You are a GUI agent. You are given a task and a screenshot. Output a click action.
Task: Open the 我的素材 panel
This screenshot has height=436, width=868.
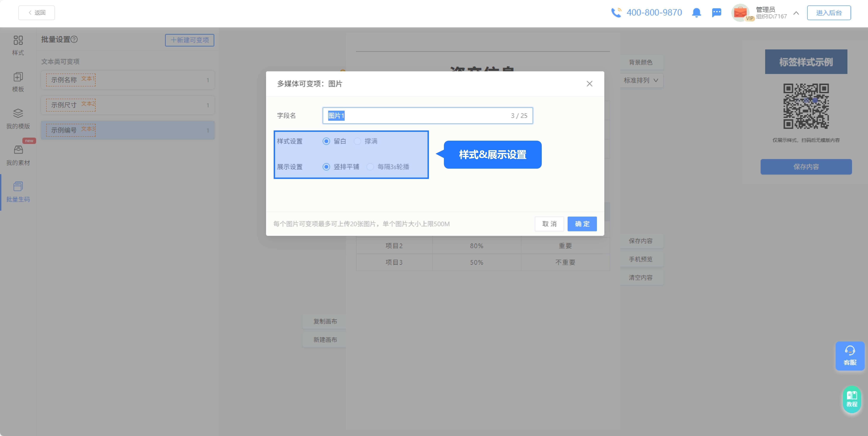pyautogui.click(x=18, y=155)
